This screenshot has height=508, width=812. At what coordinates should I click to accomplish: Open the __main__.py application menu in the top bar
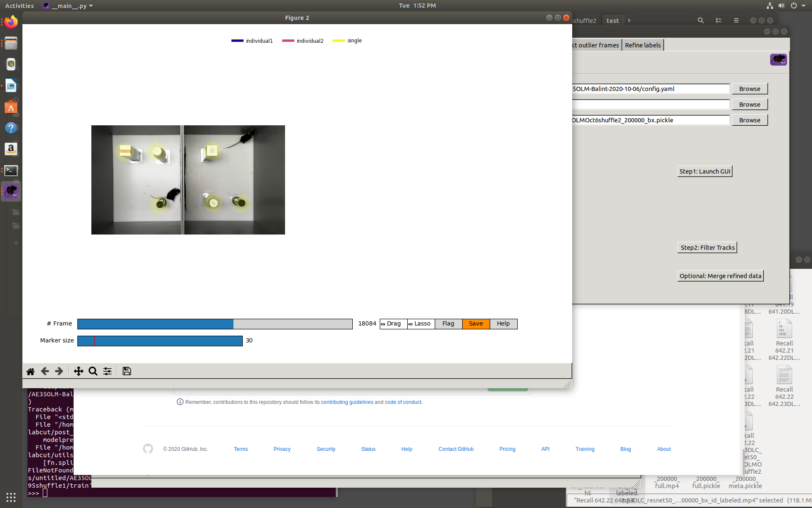tap(68, 6)
